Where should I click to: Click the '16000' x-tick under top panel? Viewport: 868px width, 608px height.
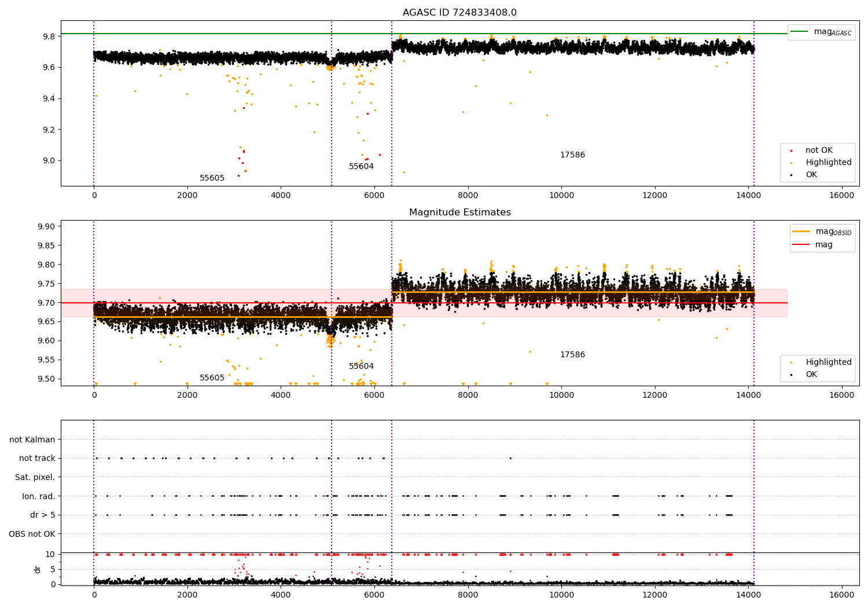[x=841, y=196]
